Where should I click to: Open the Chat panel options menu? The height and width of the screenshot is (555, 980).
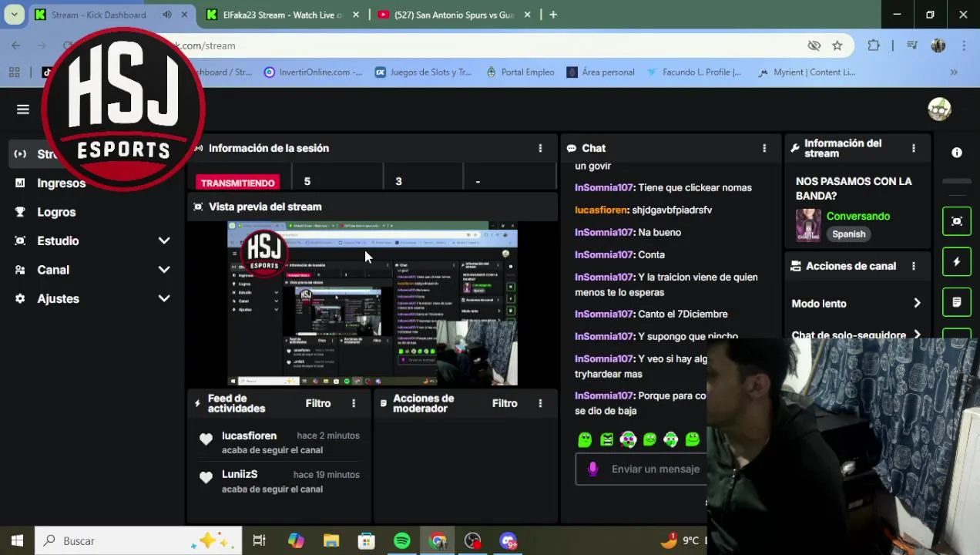pos(764,148)
